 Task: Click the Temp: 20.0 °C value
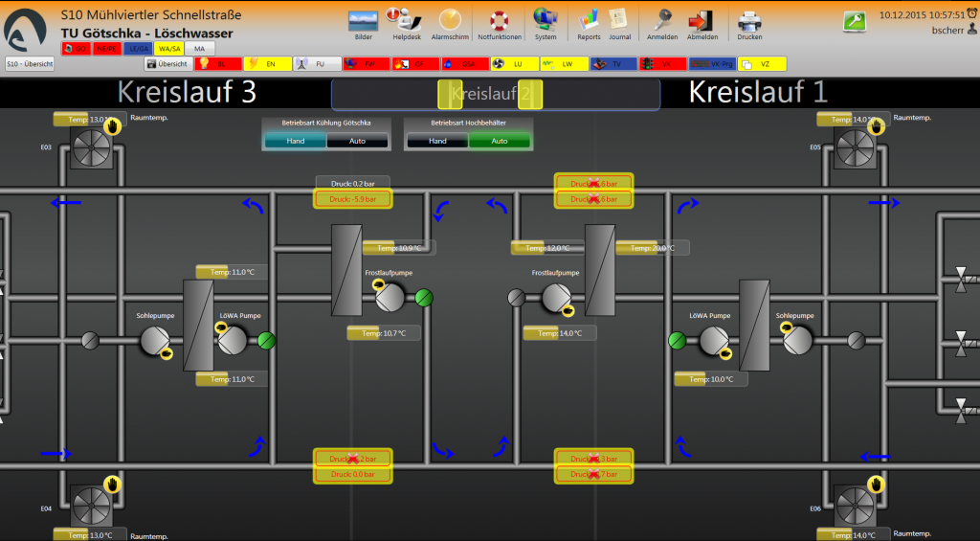[653, 248]
